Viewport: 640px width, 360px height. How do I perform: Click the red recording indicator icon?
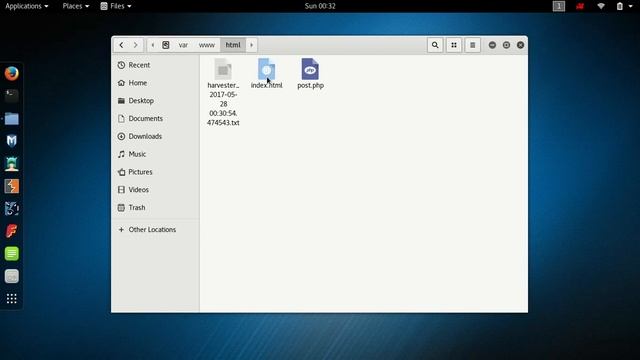[580, 6]
